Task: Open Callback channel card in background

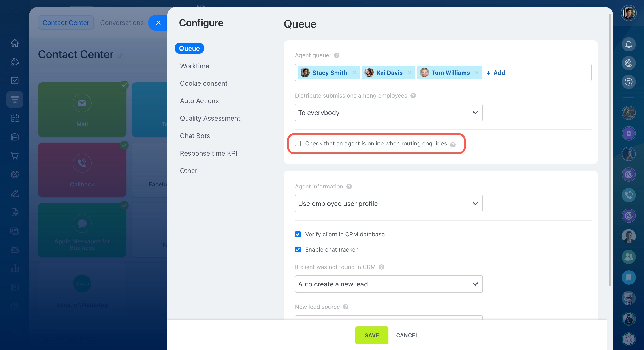Action: coord(82,170)
